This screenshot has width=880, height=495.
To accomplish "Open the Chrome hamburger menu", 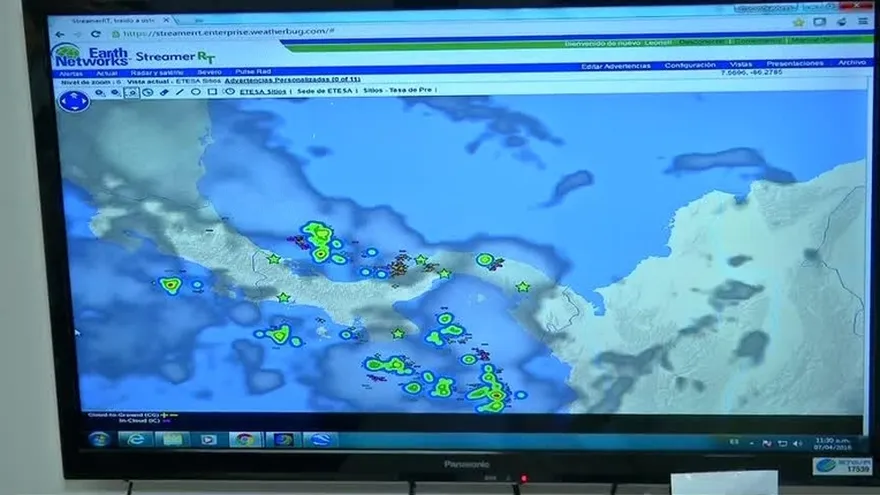I will pyautogui.click(x=863, y=21).
